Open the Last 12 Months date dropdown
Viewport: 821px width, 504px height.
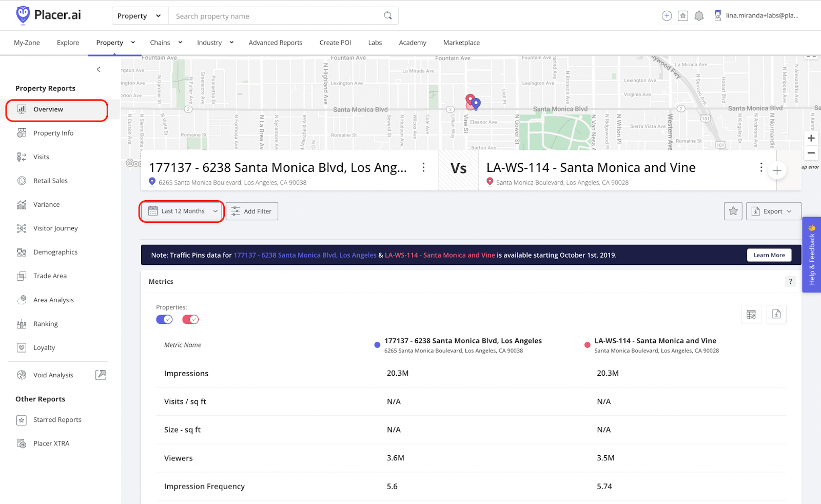pos(182,211)
